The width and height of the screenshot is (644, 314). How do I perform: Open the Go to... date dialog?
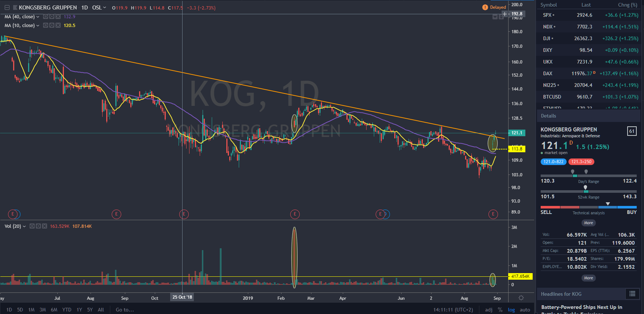click(x=125, y=310)
